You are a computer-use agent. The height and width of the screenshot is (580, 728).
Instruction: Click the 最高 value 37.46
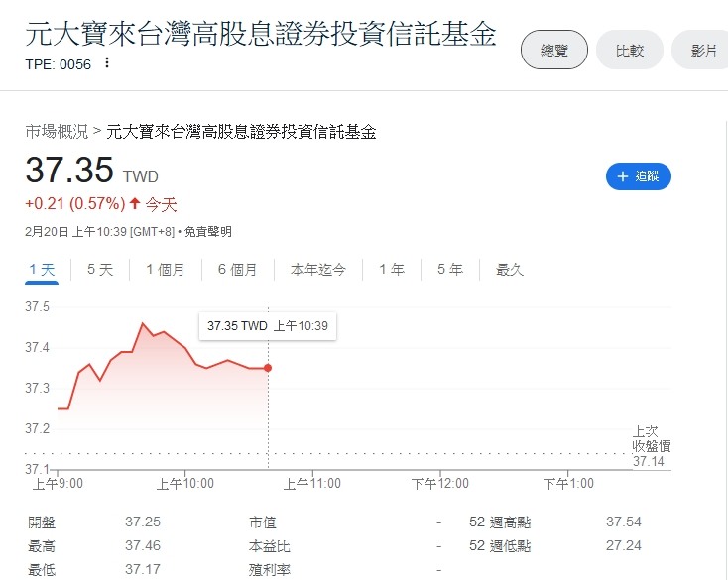tap(143, 545)
